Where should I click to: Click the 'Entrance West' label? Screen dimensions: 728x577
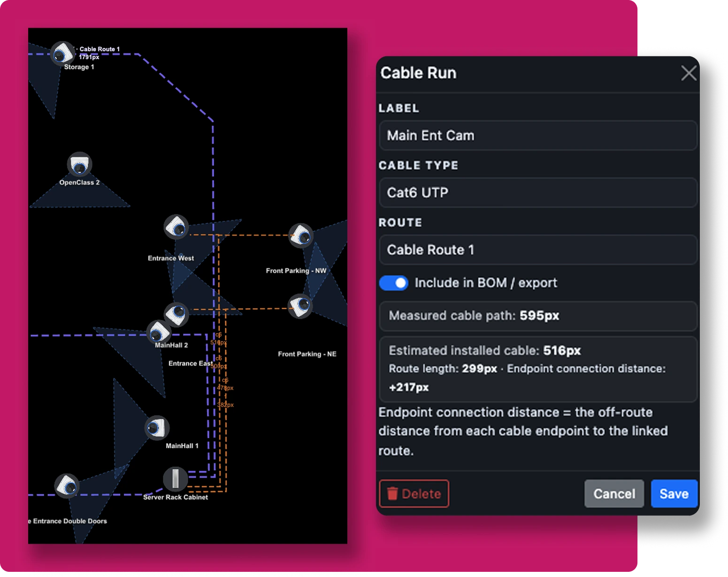click(x=171, y=258)
